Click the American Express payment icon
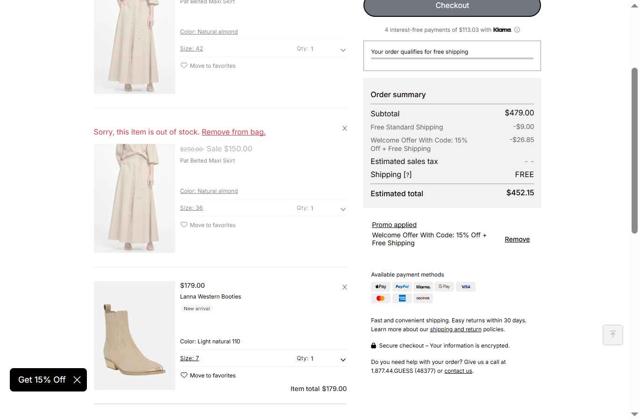 (x=402, y=299)
